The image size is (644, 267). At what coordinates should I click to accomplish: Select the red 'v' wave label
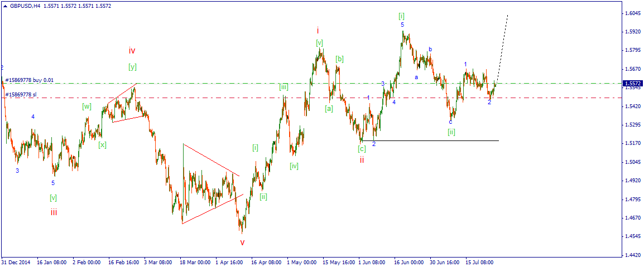242,242
